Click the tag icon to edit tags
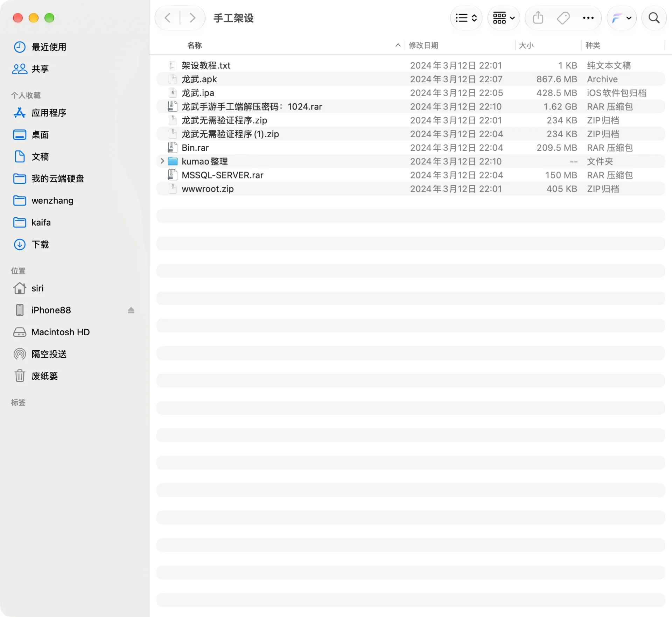This screenshot has width=672, height=617. 563,18
